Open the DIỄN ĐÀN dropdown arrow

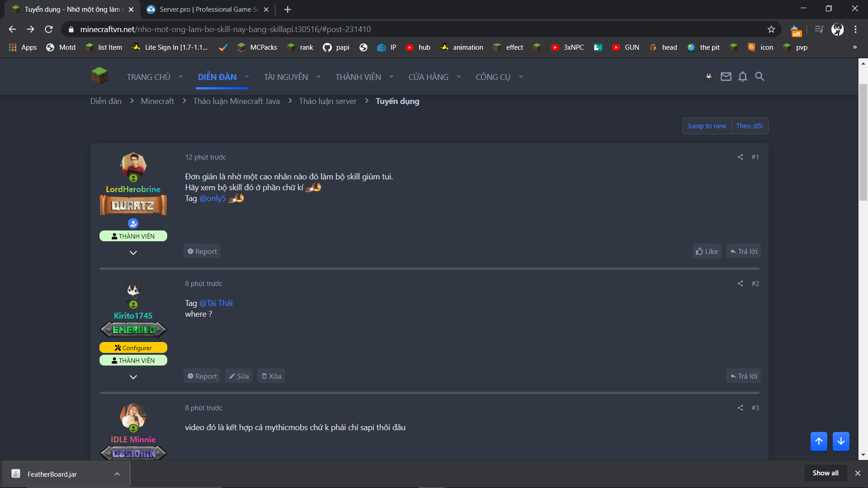coord(247,77)
